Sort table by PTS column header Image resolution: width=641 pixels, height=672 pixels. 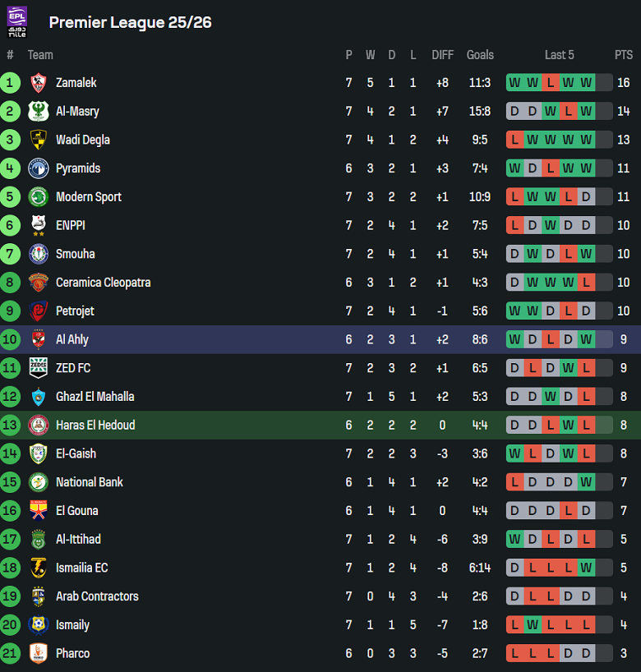click(624, 55)
